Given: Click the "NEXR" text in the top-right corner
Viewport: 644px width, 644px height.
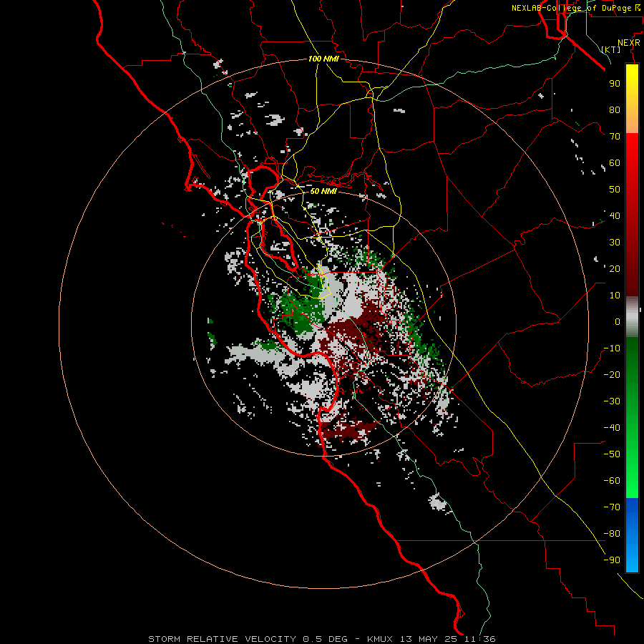Looking at the screenshot, I should click(x=628, y=43).
